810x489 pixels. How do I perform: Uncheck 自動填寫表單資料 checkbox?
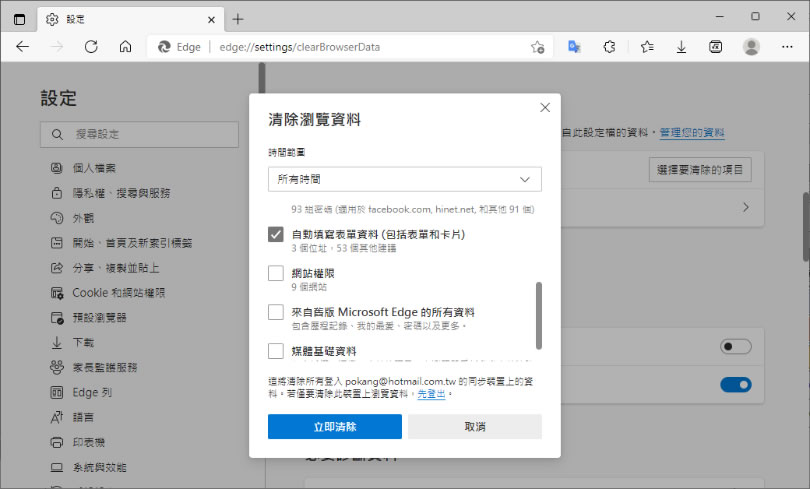(276, 234)
